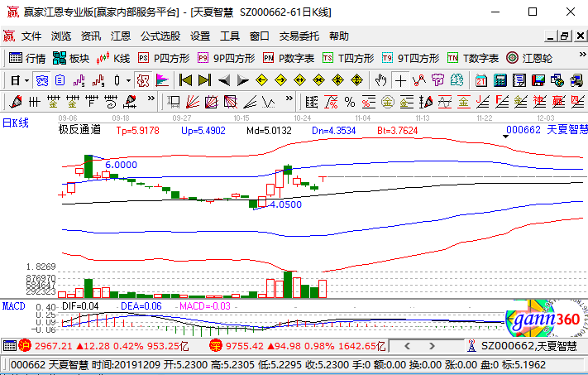
Task: Click the blue clipboard notes icon
Action: pyautogui.click(x=60, y=80)
